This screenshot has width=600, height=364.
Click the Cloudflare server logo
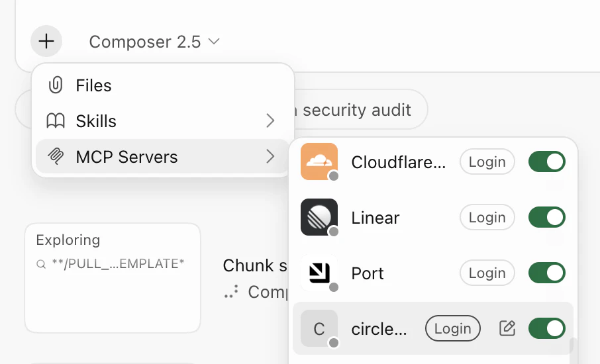pos(319,161)
